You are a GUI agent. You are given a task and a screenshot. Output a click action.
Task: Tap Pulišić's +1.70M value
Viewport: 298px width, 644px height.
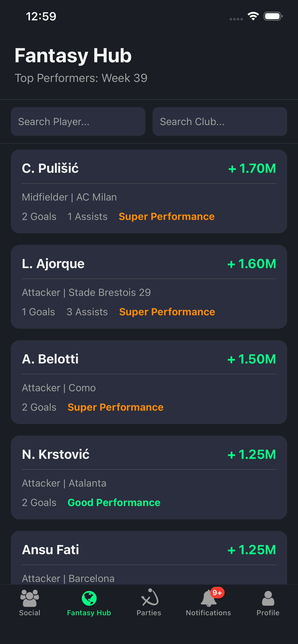[252, 168]
